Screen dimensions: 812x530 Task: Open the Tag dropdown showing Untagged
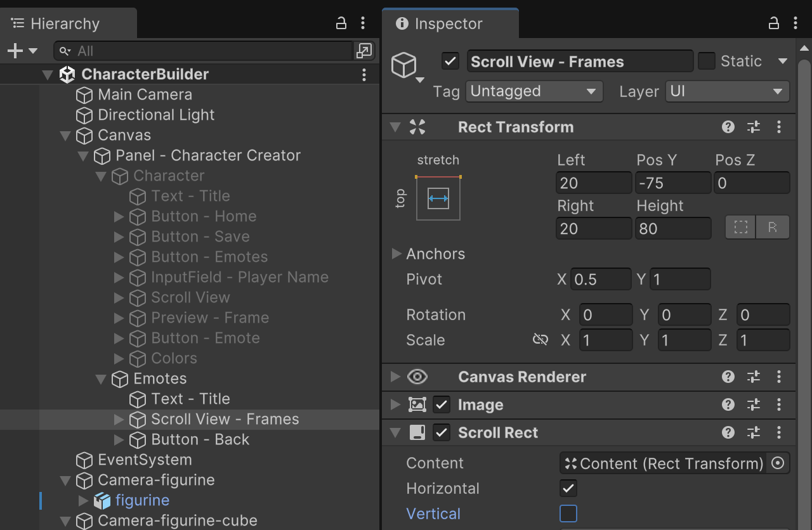pyautogui.click(x=533, y=91)
